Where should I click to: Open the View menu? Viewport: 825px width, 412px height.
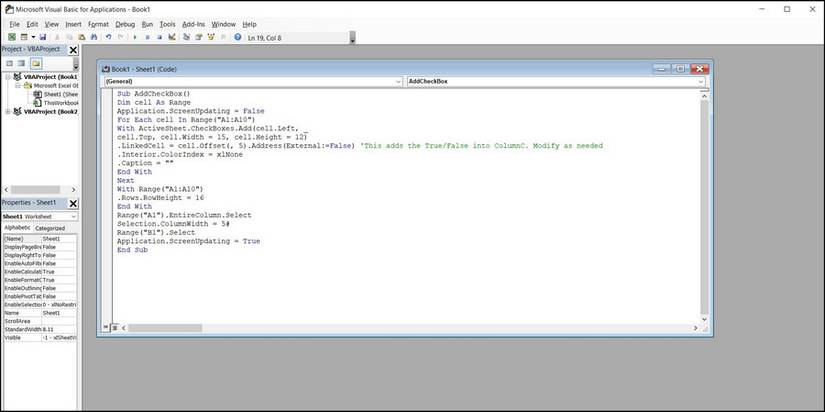[x=52, y=24]
